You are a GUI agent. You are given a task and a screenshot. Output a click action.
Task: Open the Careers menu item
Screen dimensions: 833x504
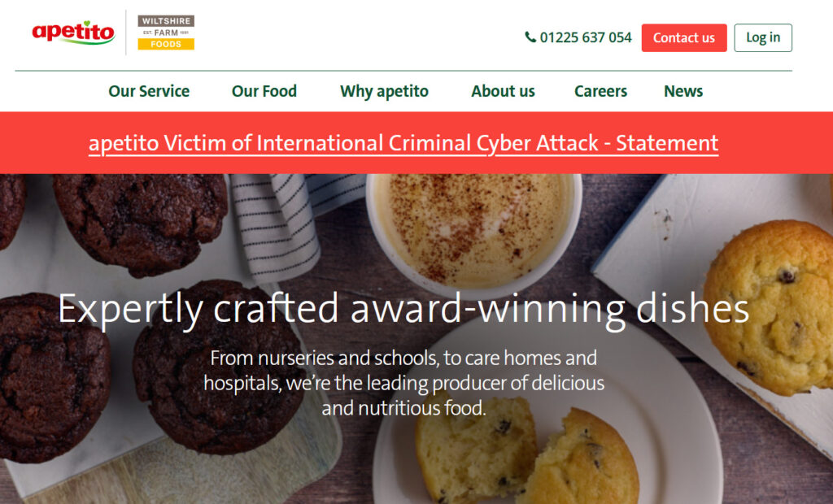pyautogui.click(x=600, y=91)
